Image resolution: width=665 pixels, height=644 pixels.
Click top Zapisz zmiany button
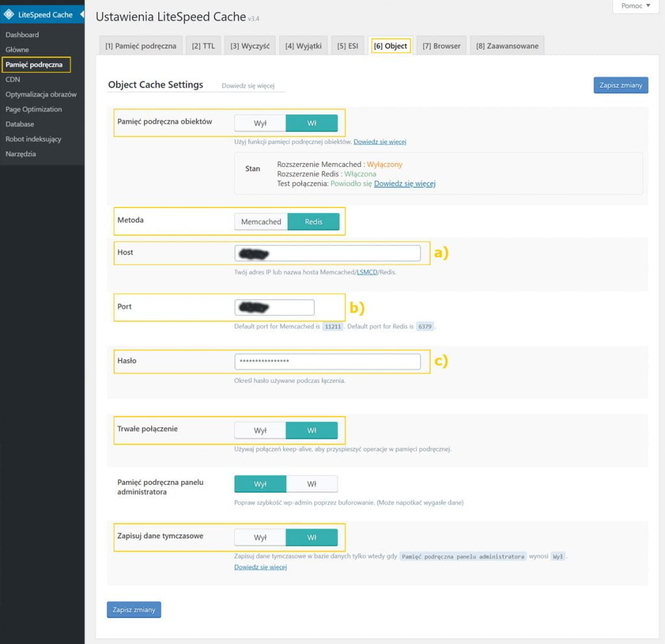click(620, 85)
